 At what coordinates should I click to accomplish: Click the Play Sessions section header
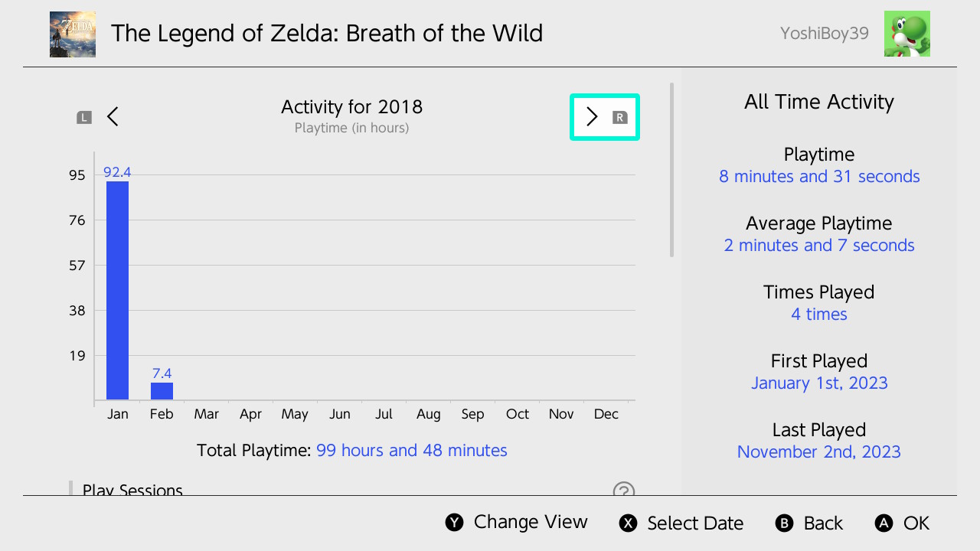point(132,490)
